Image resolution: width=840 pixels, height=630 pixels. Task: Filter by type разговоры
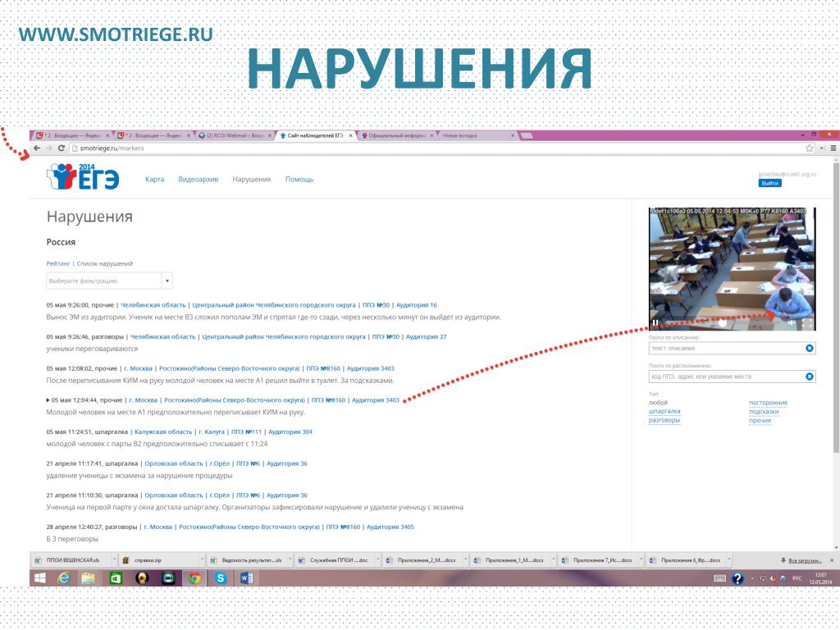click(x=664, y=420)
